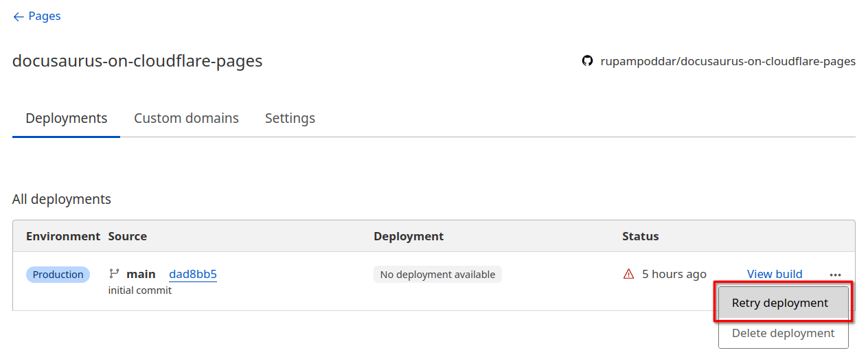Go to the Settings tab
This screenshot has height=357, width=868.
290,118
